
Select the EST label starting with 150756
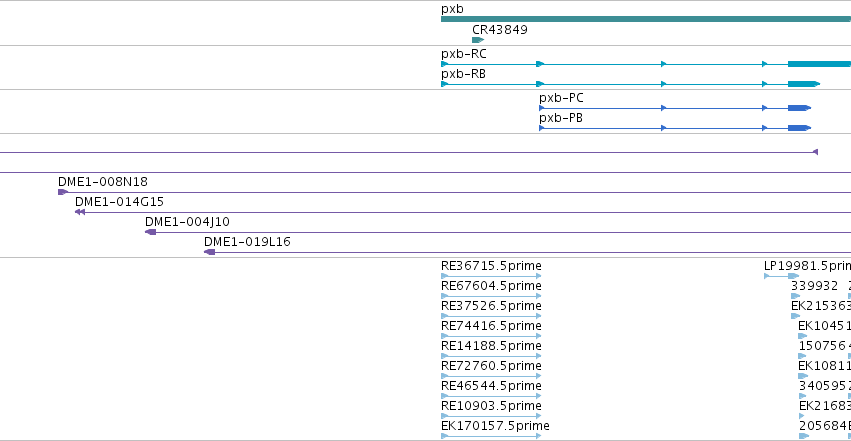[824, 346]
